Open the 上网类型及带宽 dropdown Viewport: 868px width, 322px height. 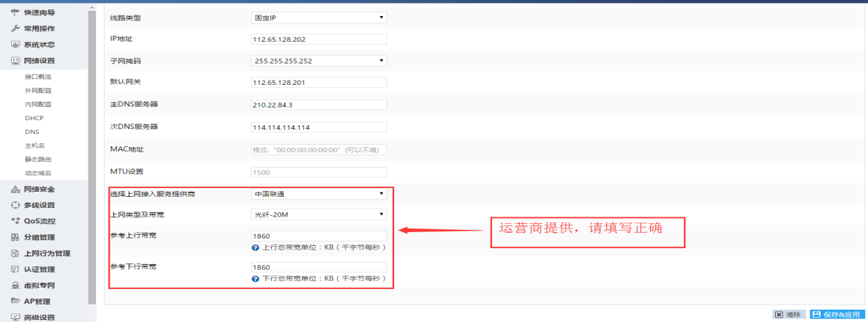(x=318, y=214)
